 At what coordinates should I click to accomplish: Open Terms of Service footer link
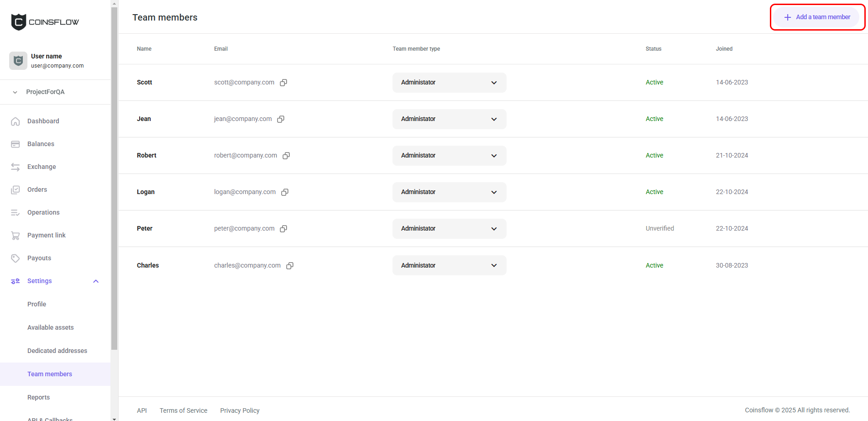(x=183, y=410)
